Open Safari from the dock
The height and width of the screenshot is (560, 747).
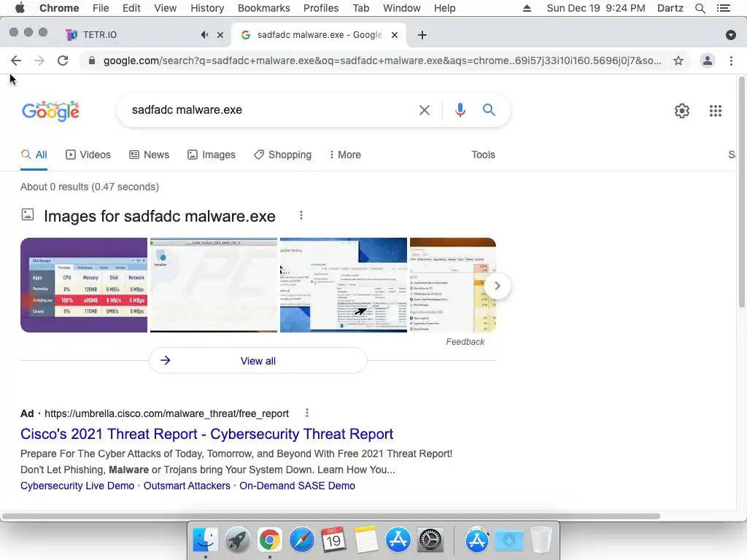click(x=301, y=540)
